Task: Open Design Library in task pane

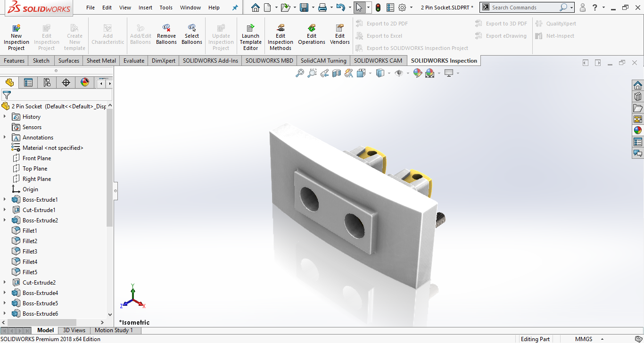Action: click(x=638, y=97)
